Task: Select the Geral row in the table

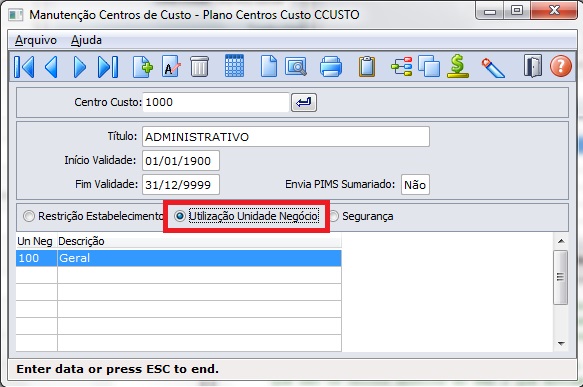Action: pos(178,258)
